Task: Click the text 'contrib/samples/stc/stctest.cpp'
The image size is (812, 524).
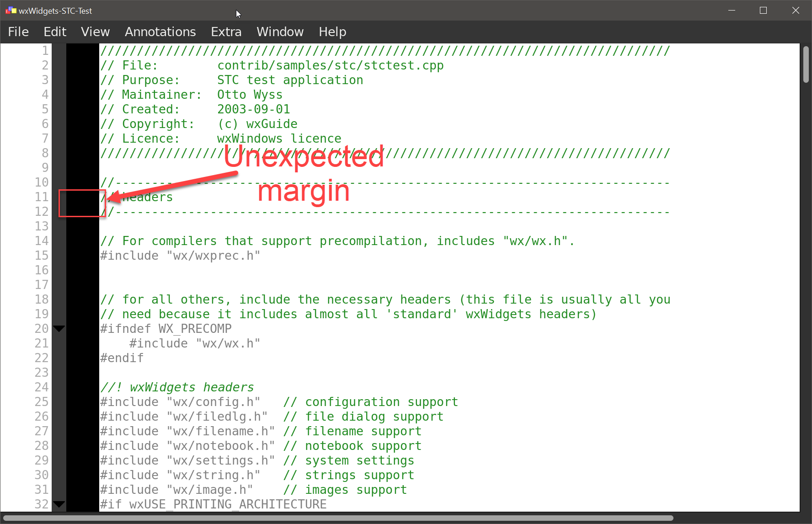Action: 330,65
